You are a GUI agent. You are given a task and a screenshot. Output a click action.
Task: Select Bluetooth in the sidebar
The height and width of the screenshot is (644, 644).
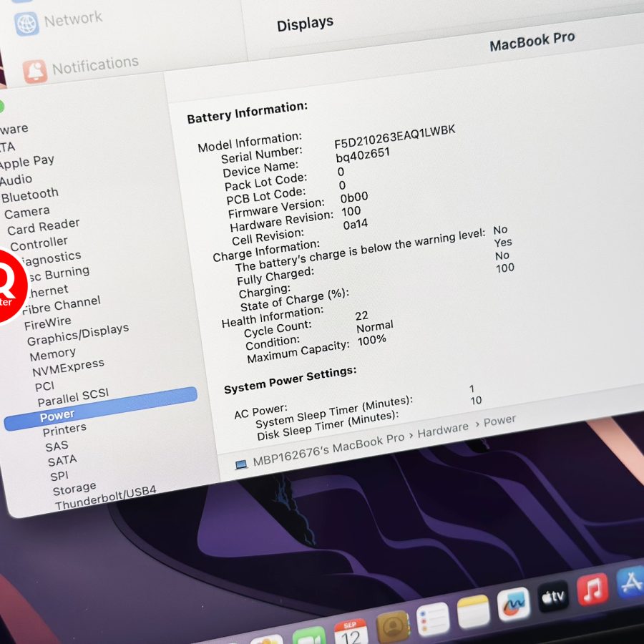point(30,195)
